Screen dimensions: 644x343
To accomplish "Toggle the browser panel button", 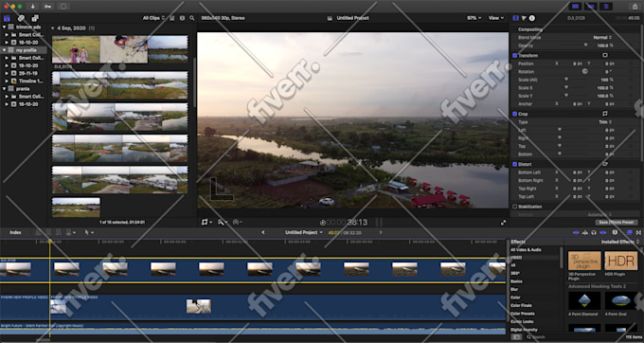I will click(576, 7).
